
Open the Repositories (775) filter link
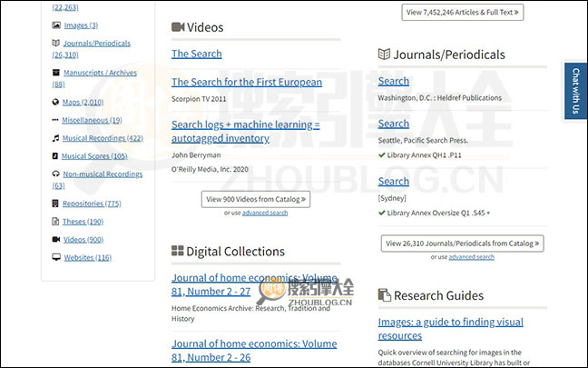[x=92, y=204]
